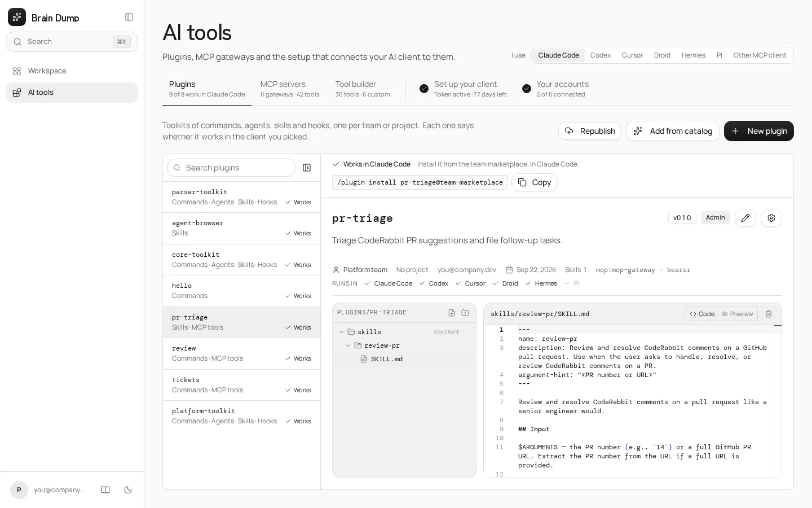Copy the plugin install command

[535, 182]
